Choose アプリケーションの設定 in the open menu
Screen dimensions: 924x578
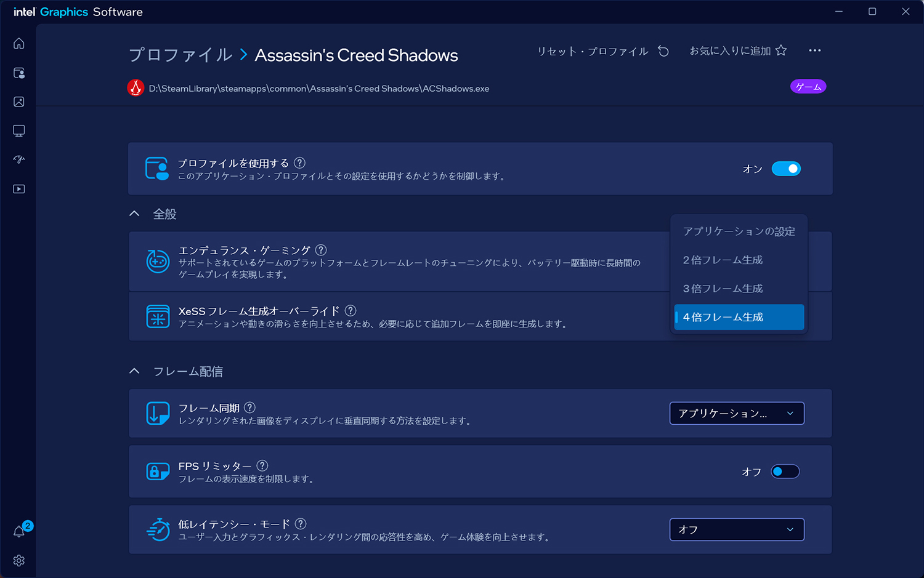point(739,231)
